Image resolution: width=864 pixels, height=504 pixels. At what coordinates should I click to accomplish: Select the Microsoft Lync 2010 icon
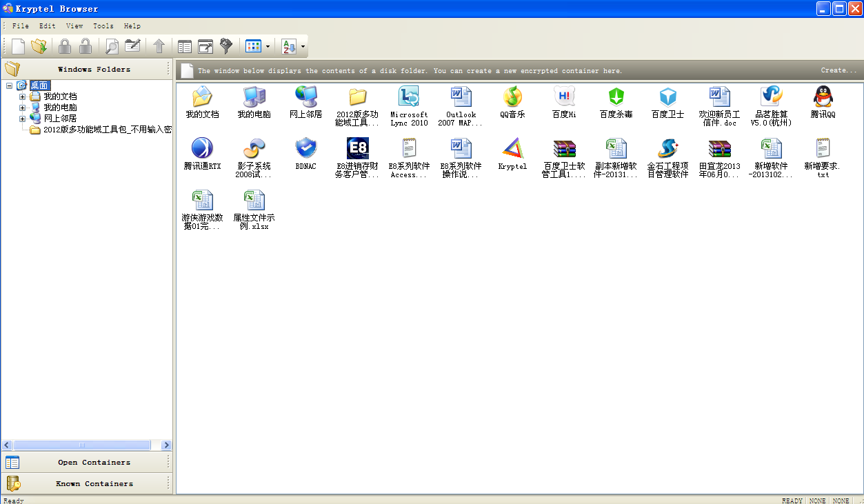(409, 106)
